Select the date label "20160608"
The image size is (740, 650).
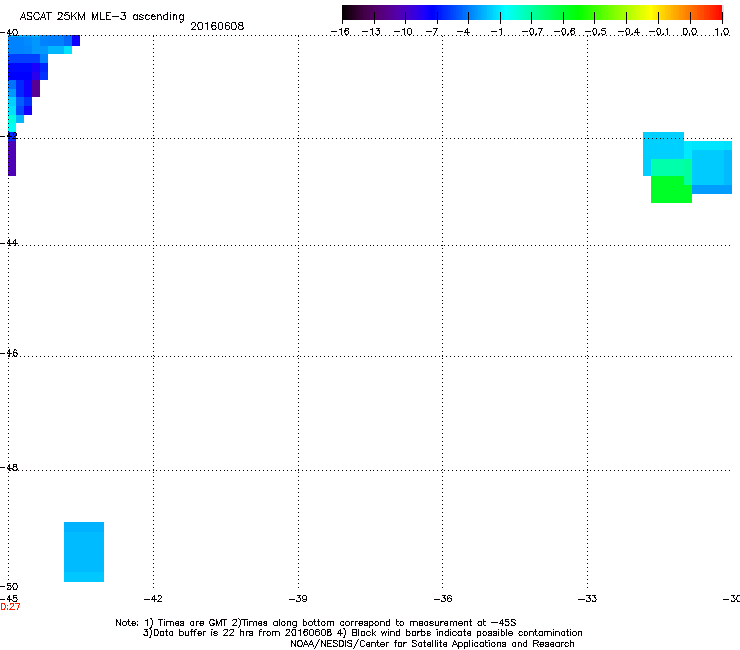pos(217,26)
